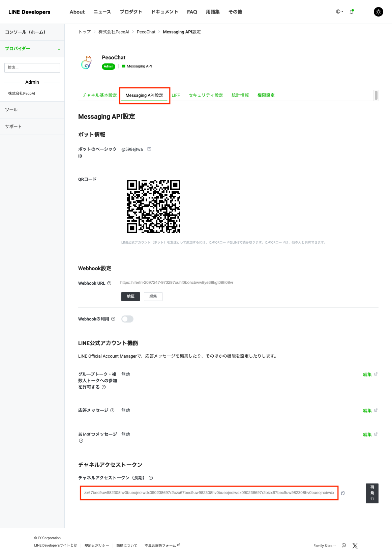Enable the Webhook usage toggle
This screenshot has height=556, width=392.
coord(127,319)
